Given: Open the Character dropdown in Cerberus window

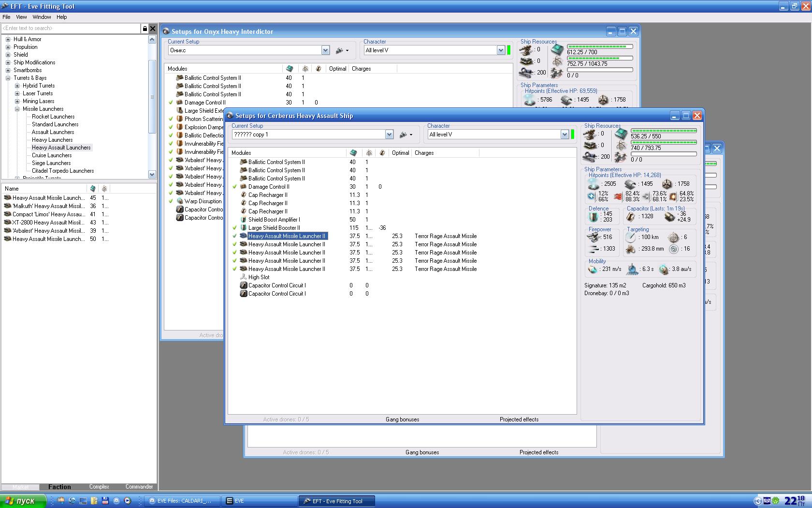Looking at the screenshot, I should point(565,134).
